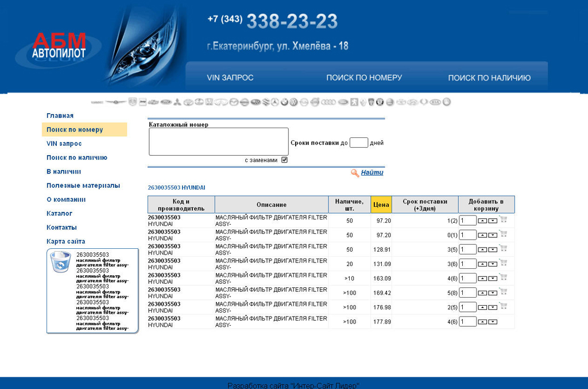The width and height of the screenshot is (588, 389).
Task: Open 'VIN запрос' in sidebar
Action: (64, 143)
